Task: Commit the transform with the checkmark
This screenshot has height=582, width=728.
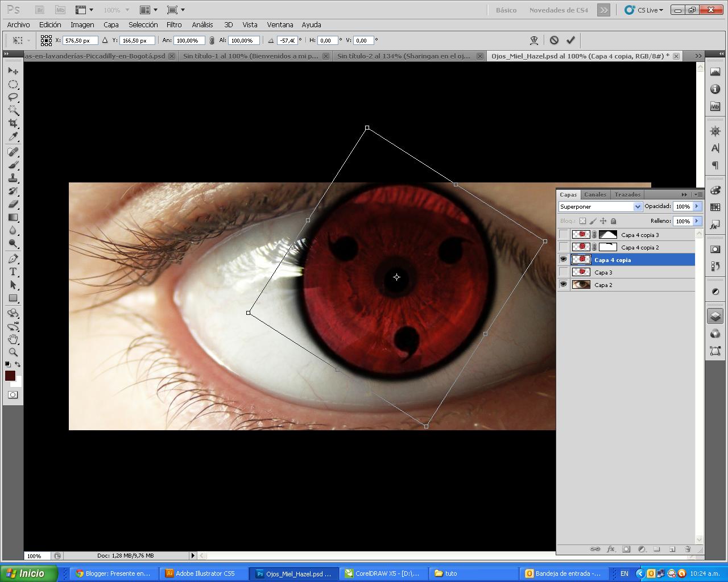Action: click(x=570, y=40)
